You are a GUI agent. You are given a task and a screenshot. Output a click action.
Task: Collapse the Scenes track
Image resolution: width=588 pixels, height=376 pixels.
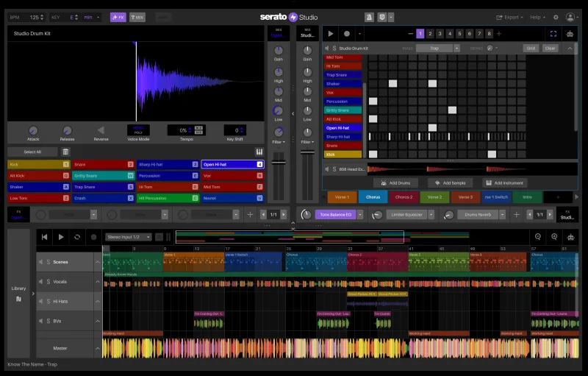(98, 262)
